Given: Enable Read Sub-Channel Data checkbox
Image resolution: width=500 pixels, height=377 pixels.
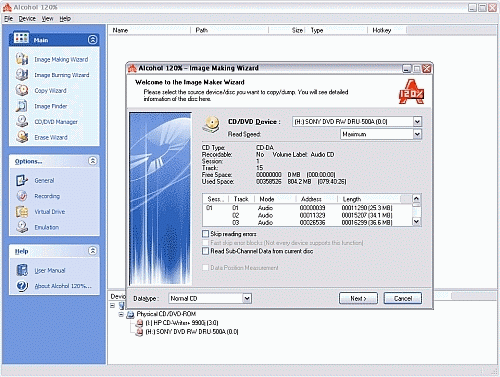Looking at the screenshot, I should (205, 251).
